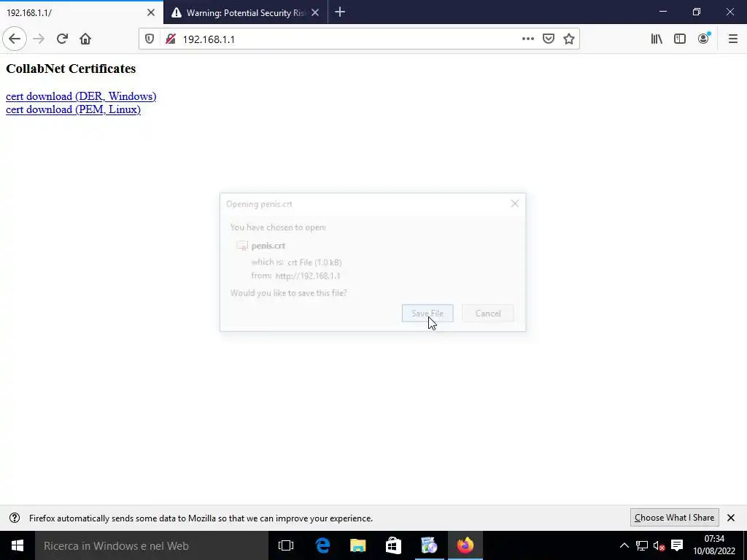Click the Firefox taskbar icon

(465, 545)
